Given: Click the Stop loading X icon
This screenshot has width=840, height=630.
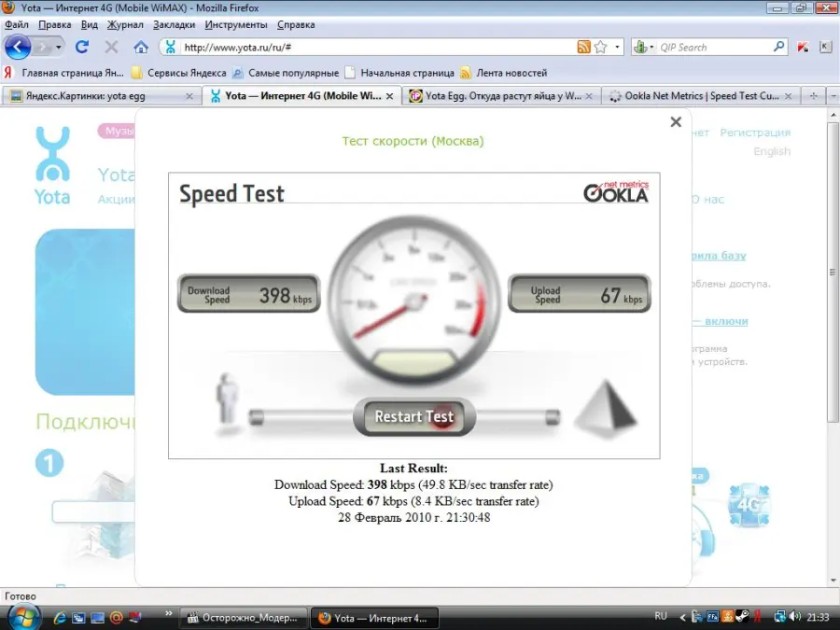Looking at the screenshot, I should click(x=111, y=48).
